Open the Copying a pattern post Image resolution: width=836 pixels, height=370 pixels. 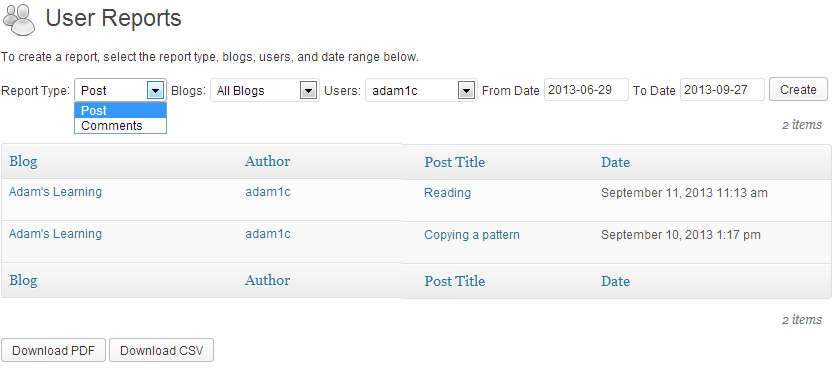pyautogui.click(x=472, y=235)
